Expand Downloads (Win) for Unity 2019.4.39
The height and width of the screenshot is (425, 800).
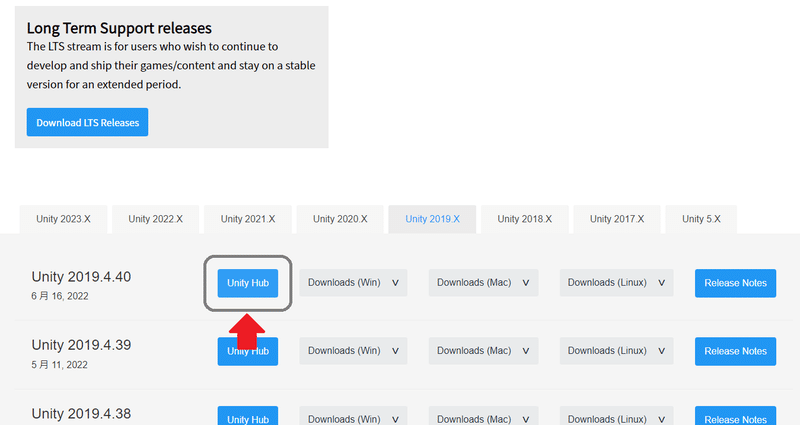(353, 351)
